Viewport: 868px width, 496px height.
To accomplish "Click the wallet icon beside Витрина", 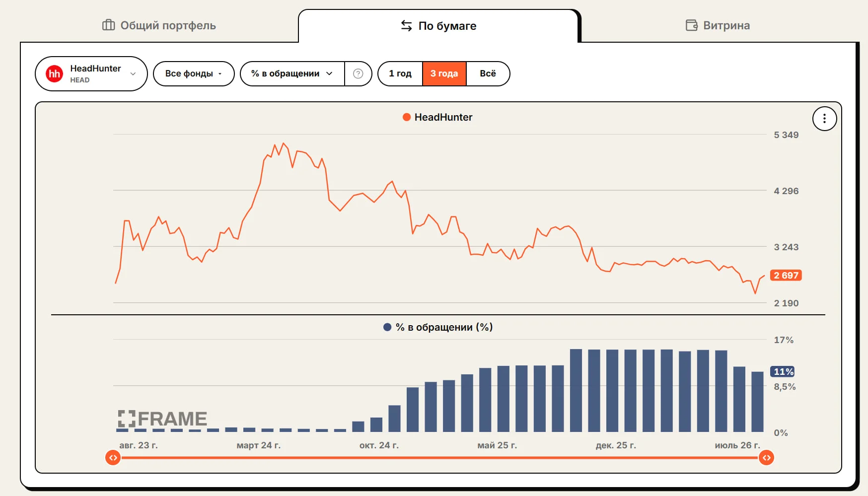I will tap(692, 25).
